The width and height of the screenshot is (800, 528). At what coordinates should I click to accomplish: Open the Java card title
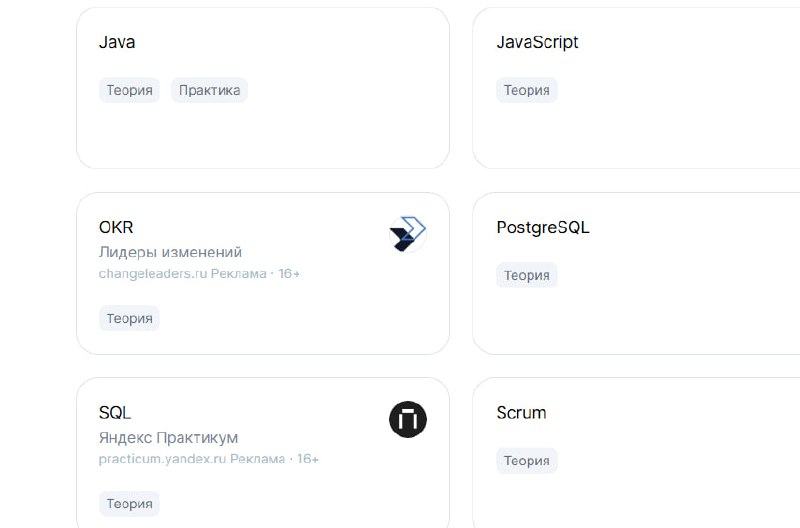(117, 42)
